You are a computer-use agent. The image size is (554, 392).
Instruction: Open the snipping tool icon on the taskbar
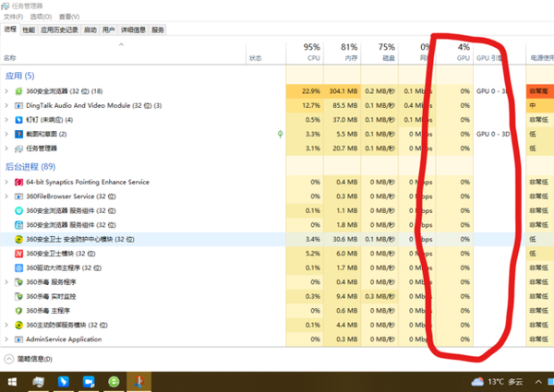point(138,382)
